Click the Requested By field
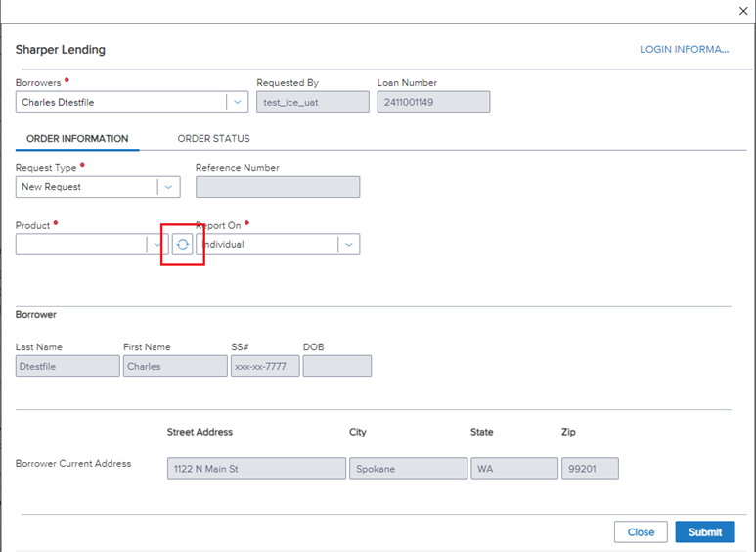Screen dimensions: 756x552 (x=312, y=102)
